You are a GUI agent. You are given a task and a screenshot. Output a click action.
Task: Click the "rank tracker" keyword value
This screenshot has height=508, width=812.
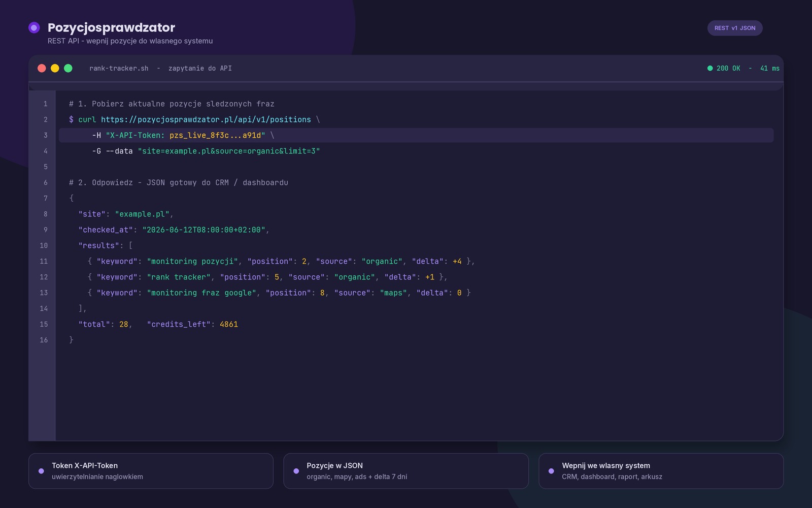[x=179, y=277]
